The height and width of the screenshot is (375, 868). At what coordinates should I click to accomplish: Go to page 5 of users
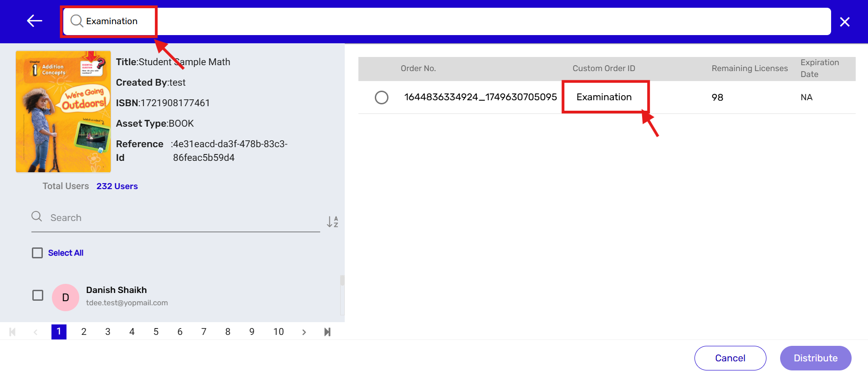coord(156,332)
